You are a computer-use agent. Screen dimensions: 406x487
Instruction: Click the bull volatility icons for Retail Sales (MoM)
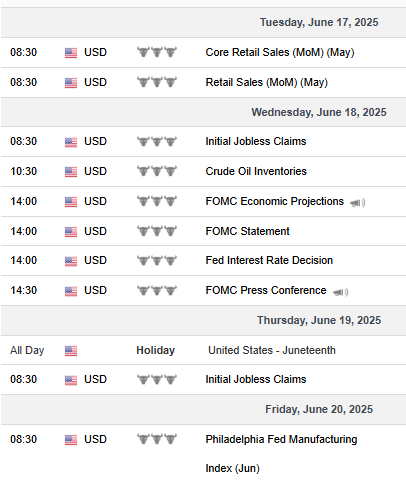point(157,82)
